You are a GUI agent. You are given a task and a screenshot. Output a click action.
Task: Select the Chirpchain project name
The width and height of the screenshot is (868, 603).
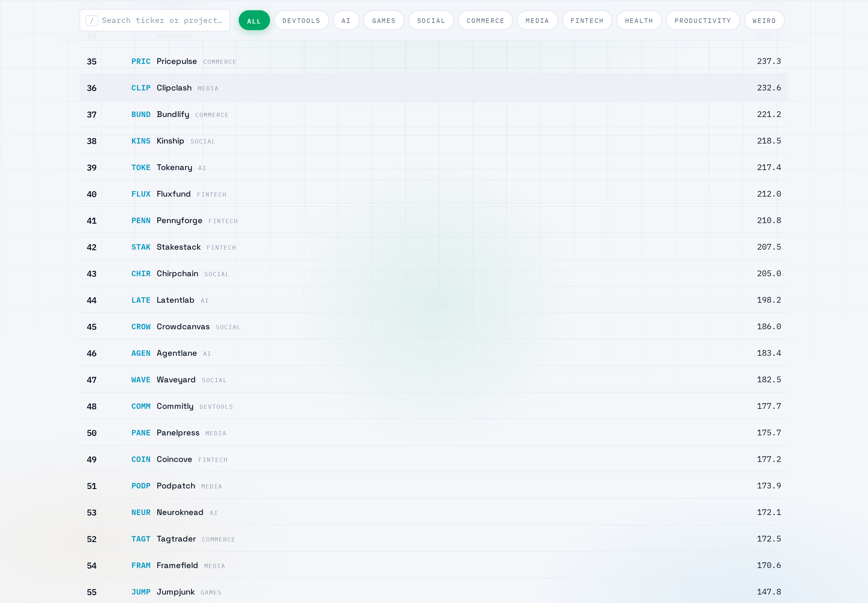pos(178,273)
